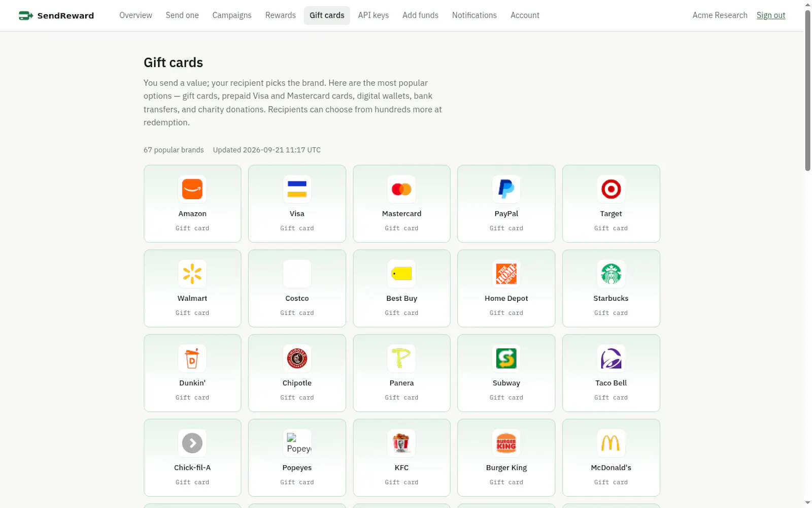Go to the Overview tab
812x508 pixels.
[x=136, y=15]
